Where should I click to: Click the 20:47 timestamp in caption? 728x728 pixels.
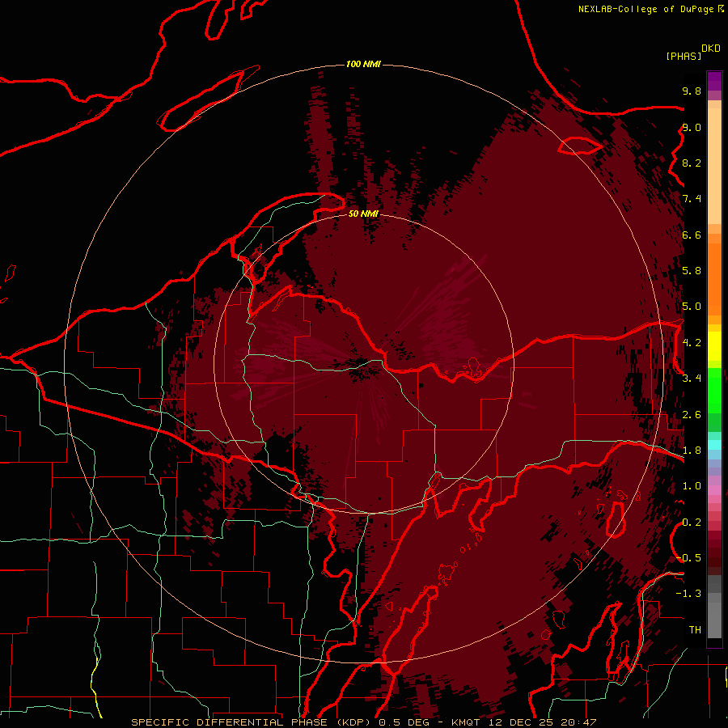tap(578, 722)
